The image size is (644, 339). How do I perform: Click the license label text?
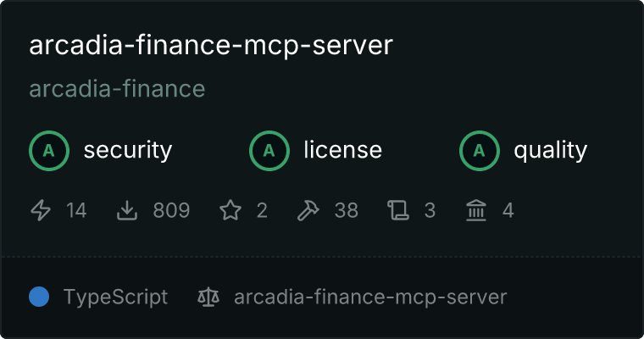(x=343, y=149)
